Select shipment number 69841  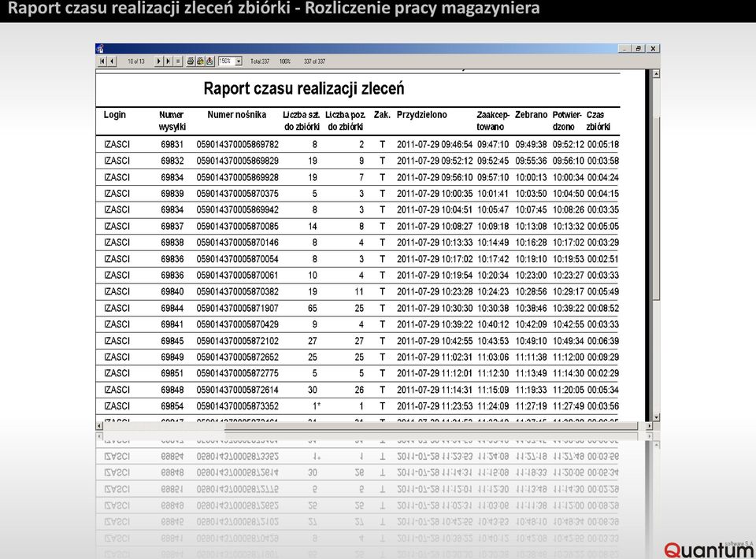[x=172, y=325]
